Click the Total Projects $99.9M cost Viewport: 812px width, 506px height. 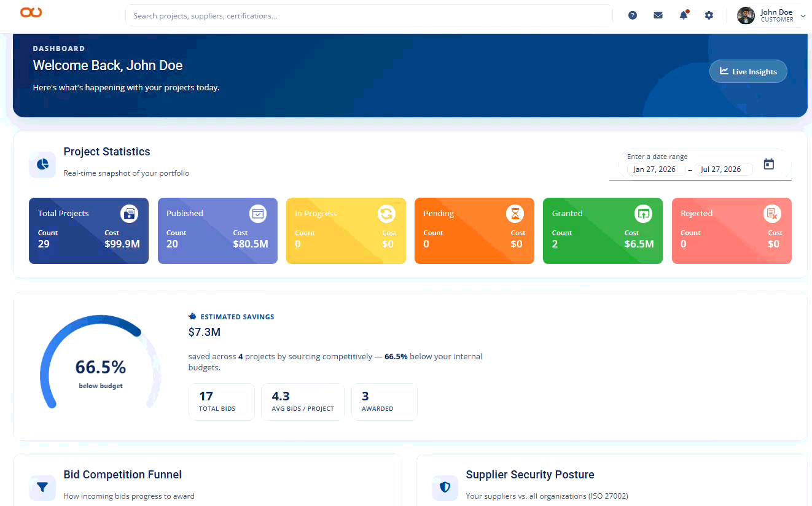coord(122,244)
